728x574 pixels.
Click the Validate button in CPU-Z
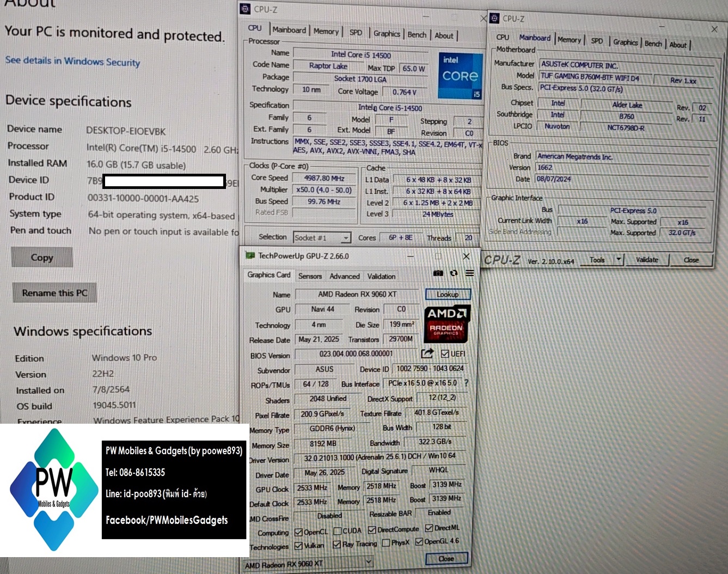coord(647,260)
